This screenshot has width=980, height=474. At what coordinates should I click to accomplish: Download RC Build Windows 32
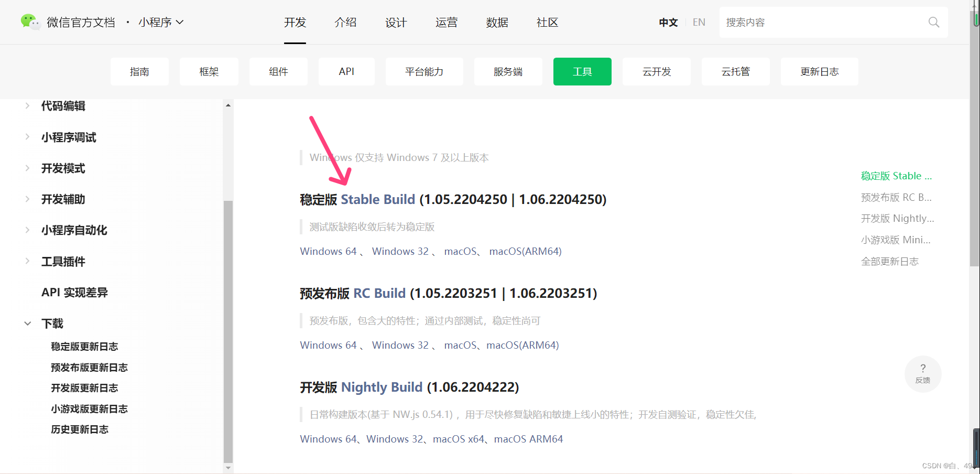point(400,345)
